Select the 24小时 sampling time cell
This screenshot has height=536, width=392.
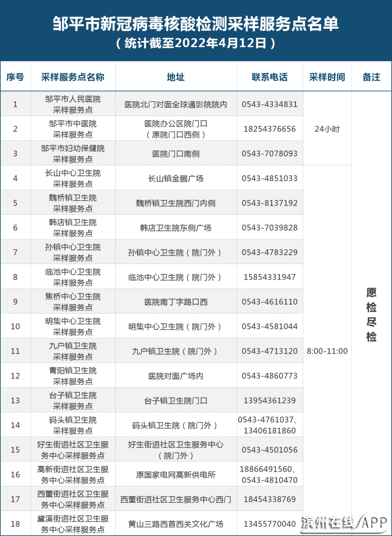click(327, 129)
